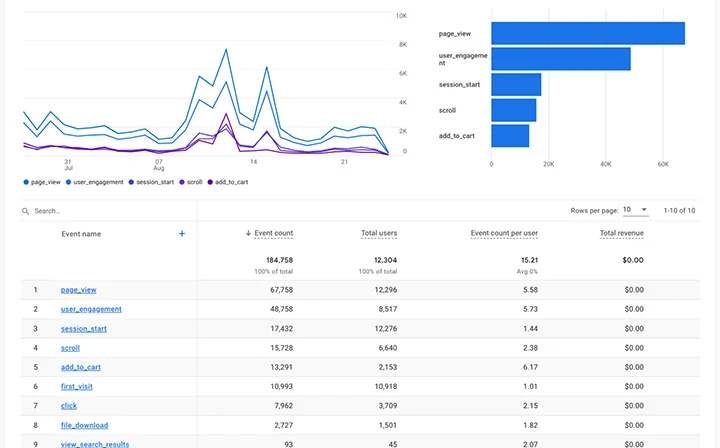Open the Rows per page dropdown
Screen dimensions: 720x448
[x=636, y=210]
